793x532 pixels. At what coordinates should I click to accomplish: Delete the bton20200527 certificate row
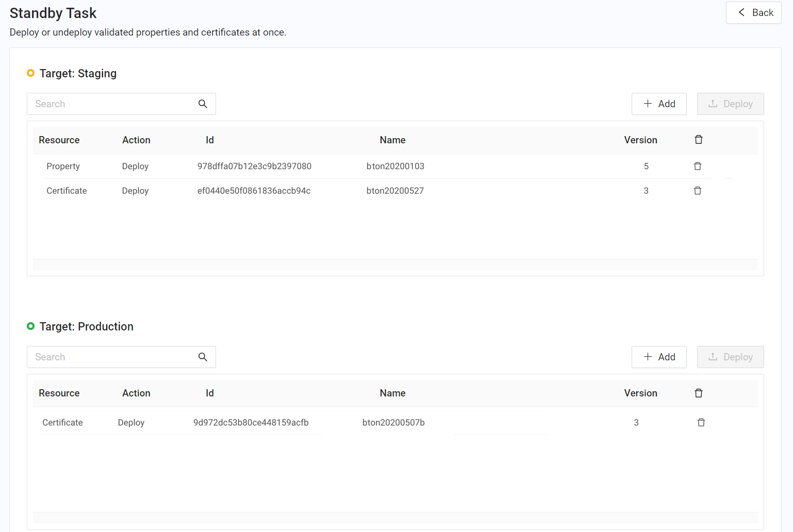698,191
